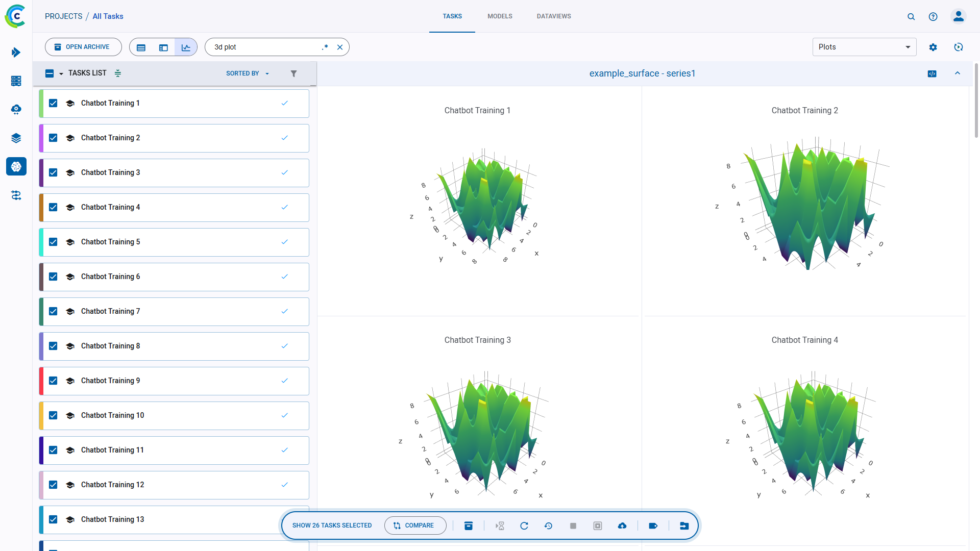Open the layers sidebar icon

pos(16,138)
